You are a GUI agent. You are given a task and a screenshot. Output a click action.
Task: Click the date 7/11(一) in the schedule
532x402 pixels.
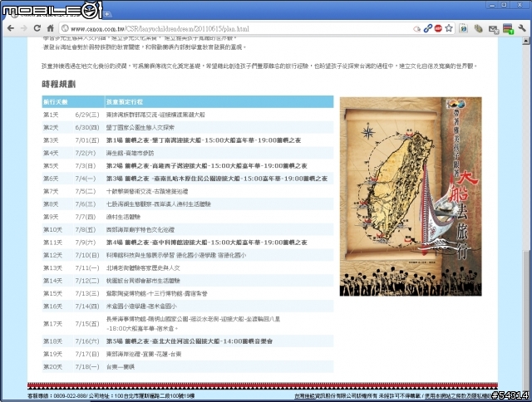87,267
